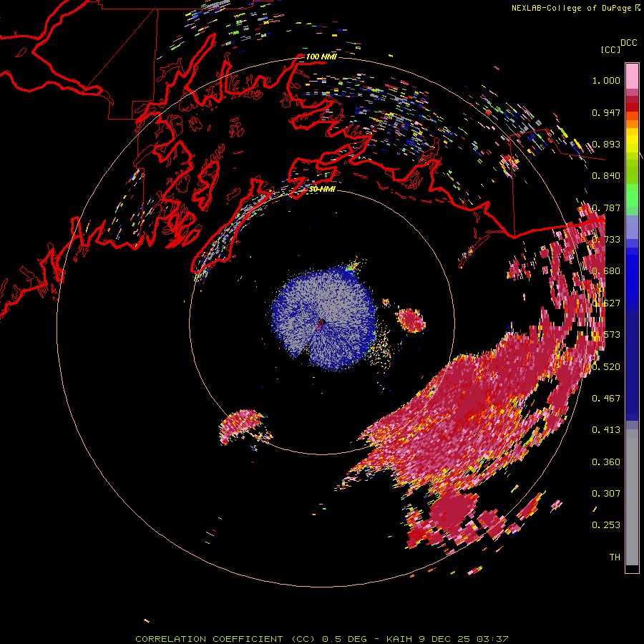Click the pink top segment of color bar

[x=632, y=76]
